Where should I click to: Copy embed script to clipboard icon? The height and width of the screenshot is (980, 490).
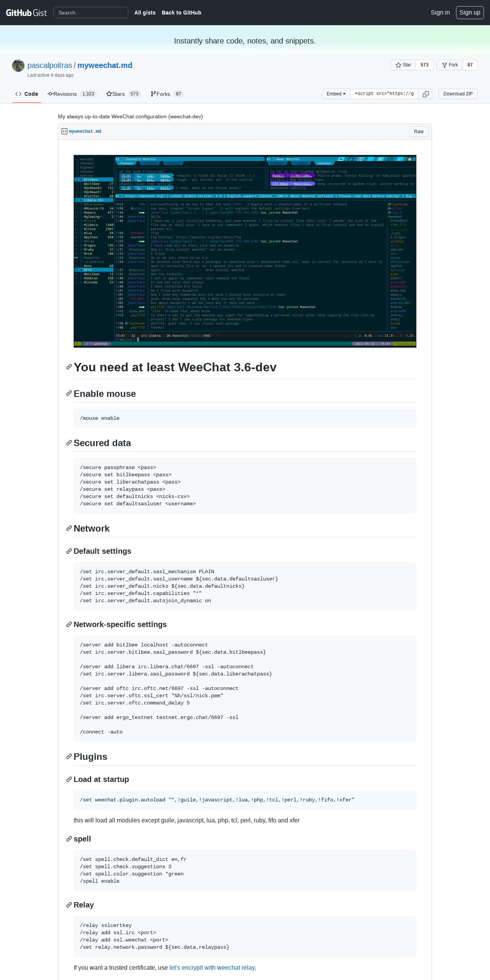426,94
